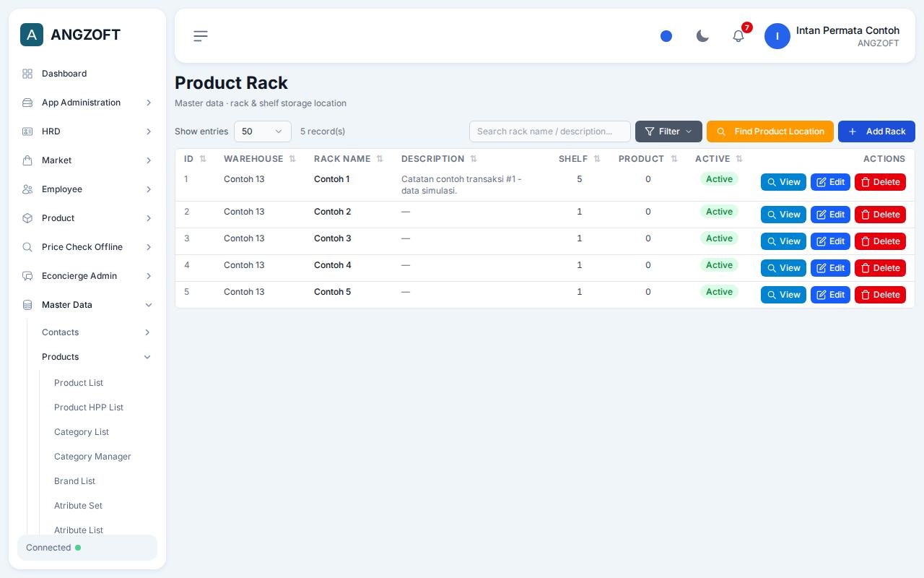View rack Contoh 4
Viewport: 924px width, 578px height.
pyautogui.click(x=783, y=268)
